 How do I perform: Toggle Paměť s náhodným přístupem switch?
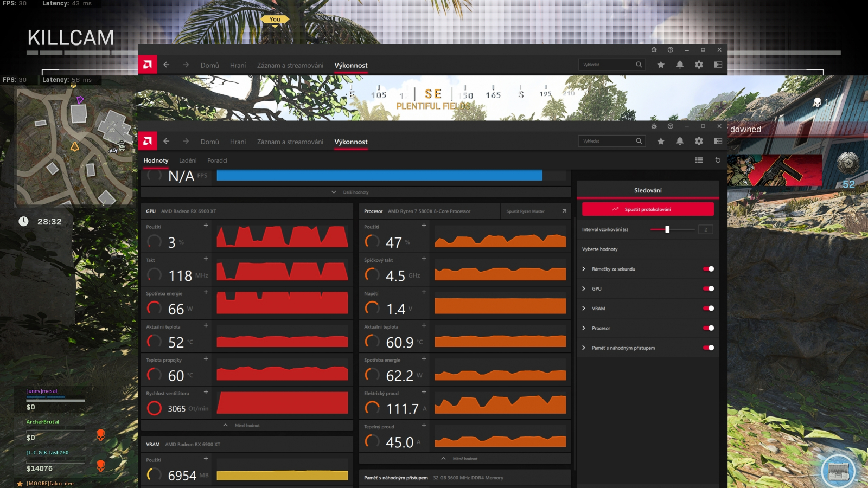[709, 348]
